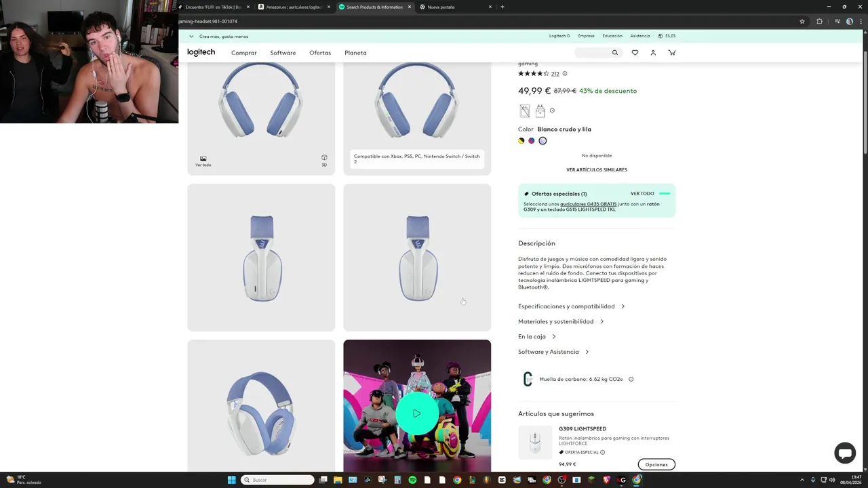
Task: Open the Comprar menu
Action: click(x=244, y=53)
